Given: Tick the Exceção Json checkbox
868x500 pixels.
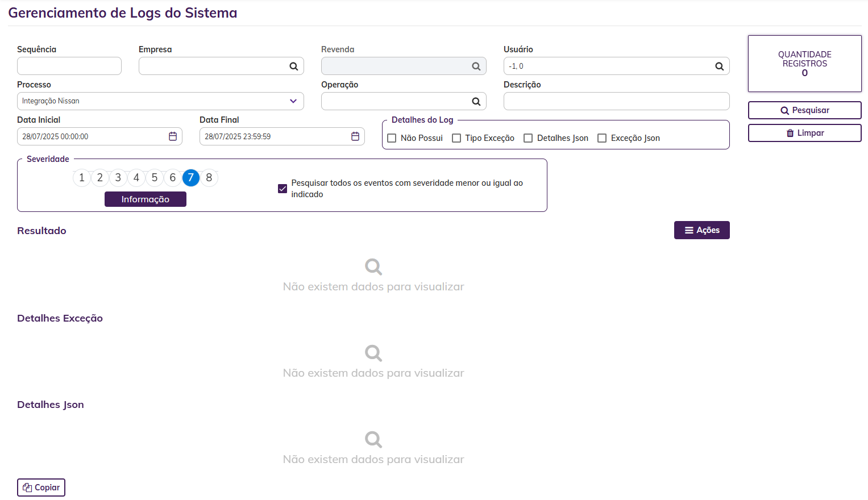Looking at the screenshot, I should [602, 138].
